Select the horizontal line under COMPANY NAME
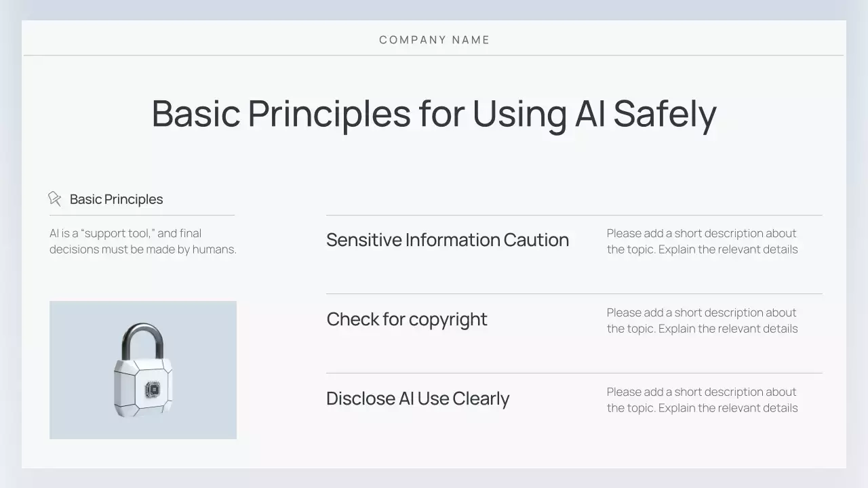 434,55
